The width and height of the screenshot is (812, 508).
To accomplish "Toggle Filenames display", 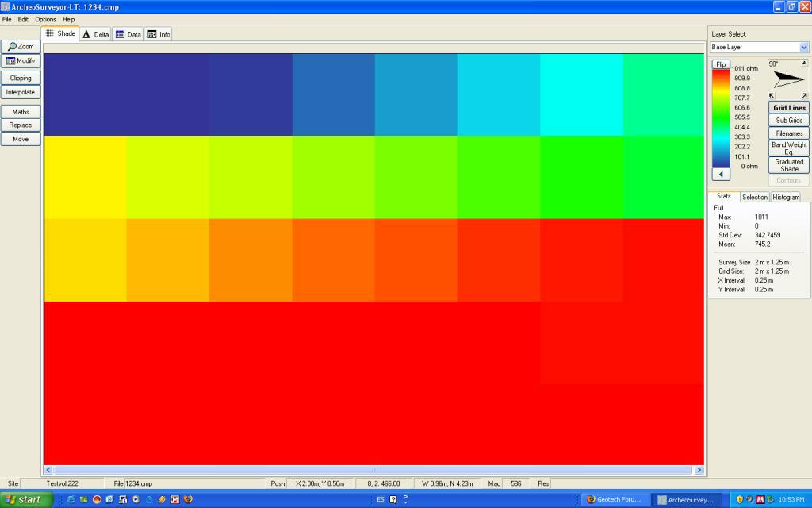I will [x=789, y=133].
